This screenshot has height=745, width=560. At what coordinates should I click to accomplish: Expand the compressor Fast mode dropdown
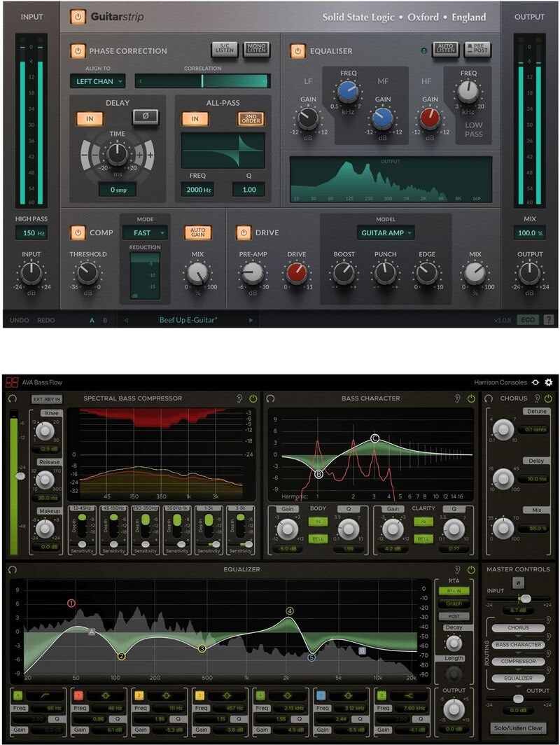point(145,232)
